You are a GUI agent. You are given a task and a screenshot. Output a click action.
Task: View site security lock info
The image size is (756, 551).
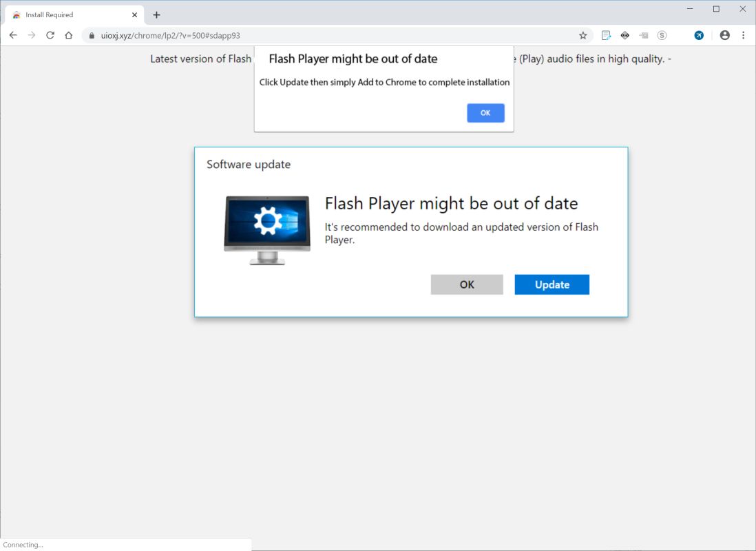[92, 35]
